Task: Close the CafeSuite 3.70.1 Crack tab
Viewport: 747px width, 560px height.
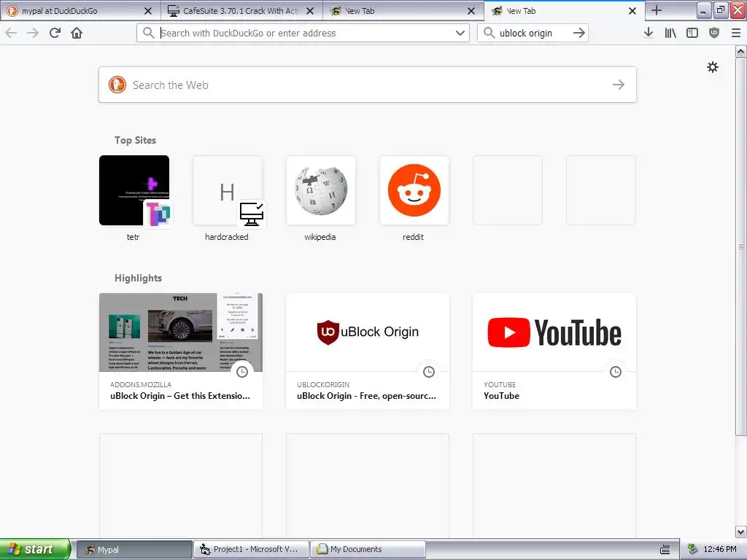Action: (x=309, y=10)
